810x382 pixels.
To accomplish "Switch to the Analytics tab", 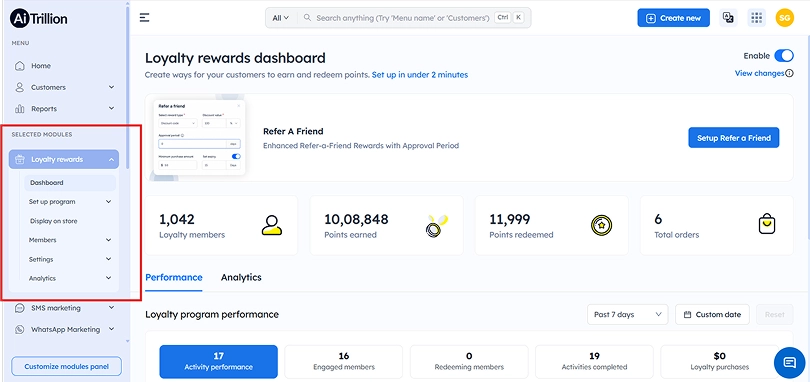I will point(241,278).
